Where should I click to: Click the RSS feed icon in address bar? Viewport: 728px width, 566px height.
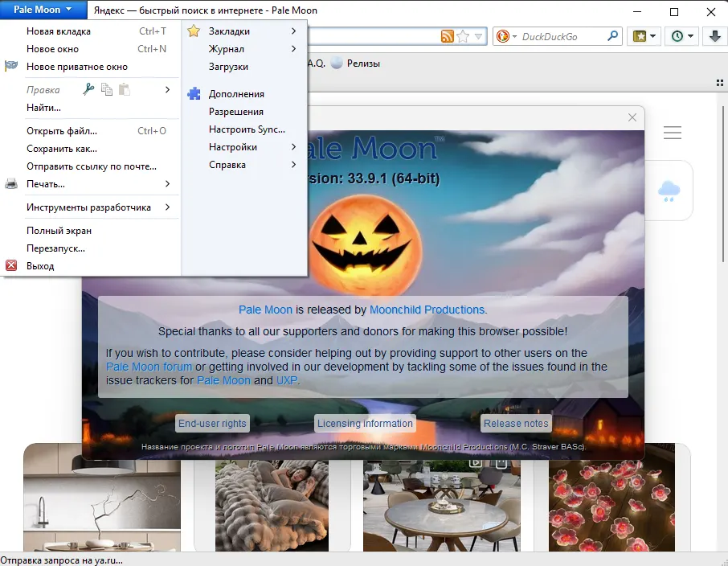coord(447,37)
